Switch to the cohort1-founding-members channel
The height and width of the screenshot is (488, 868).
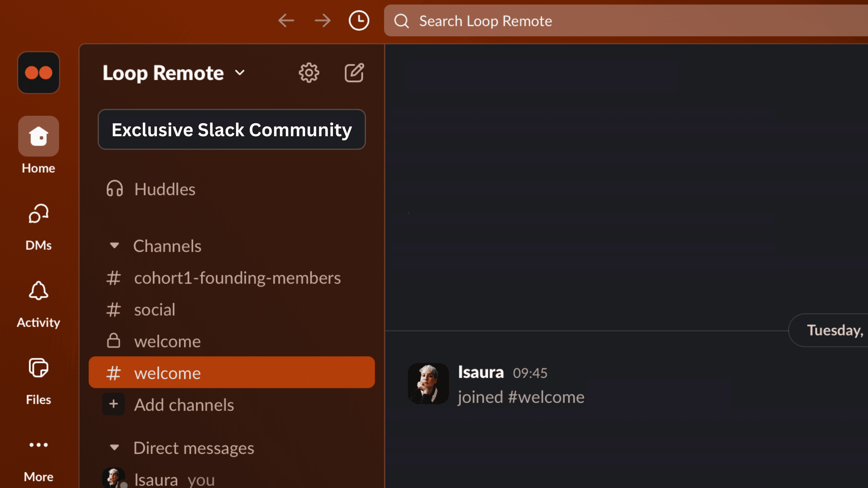click(237, 278)
